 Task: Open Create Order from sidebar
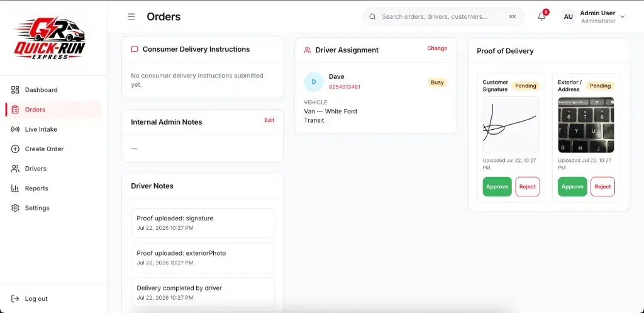(x=53, y=149)
